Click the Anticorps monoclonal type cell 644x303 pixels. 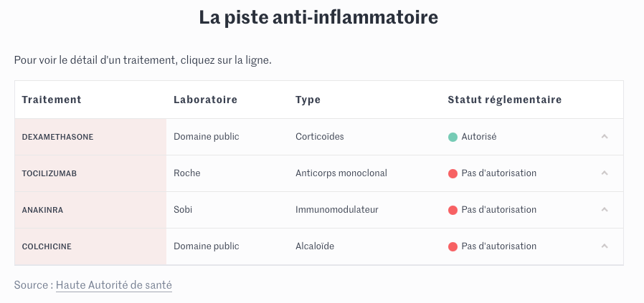pos(341,173)
